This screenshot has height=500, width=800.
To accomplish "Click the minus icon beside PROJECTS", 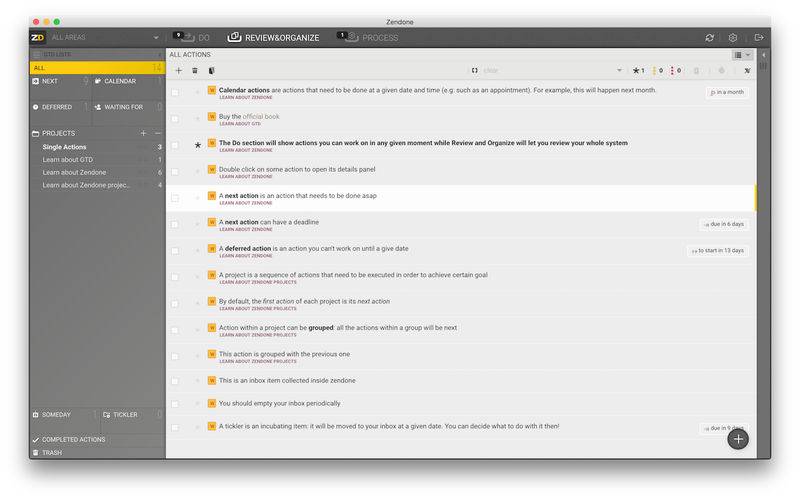I will [x=158, y=133].
